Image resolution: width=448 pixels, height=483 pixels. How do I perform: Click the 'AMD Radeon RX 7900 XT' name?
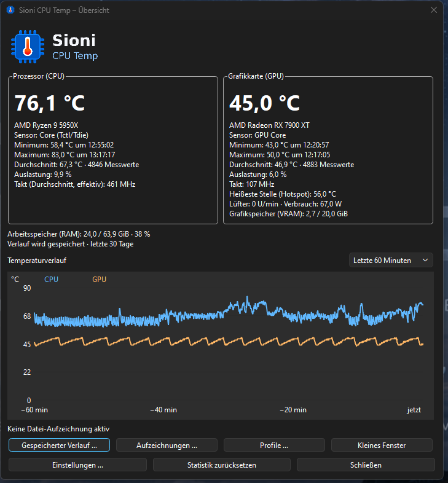pyautogui.click(x=269, y=125)
